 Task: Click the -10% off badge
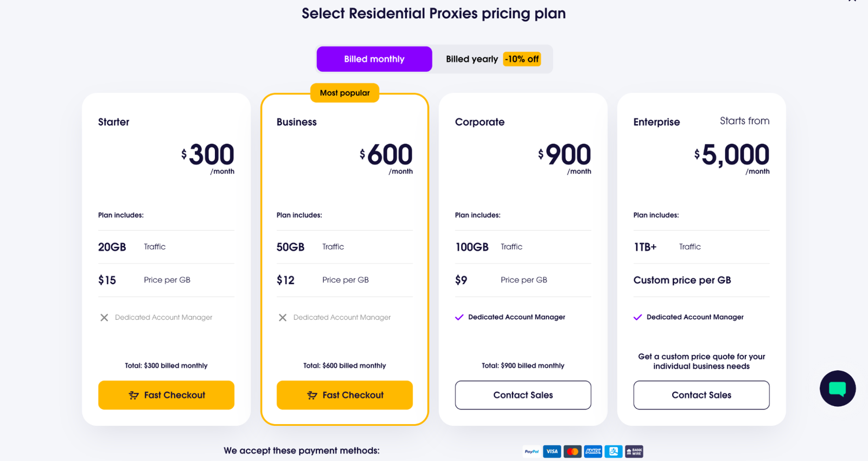pos(522,59)
